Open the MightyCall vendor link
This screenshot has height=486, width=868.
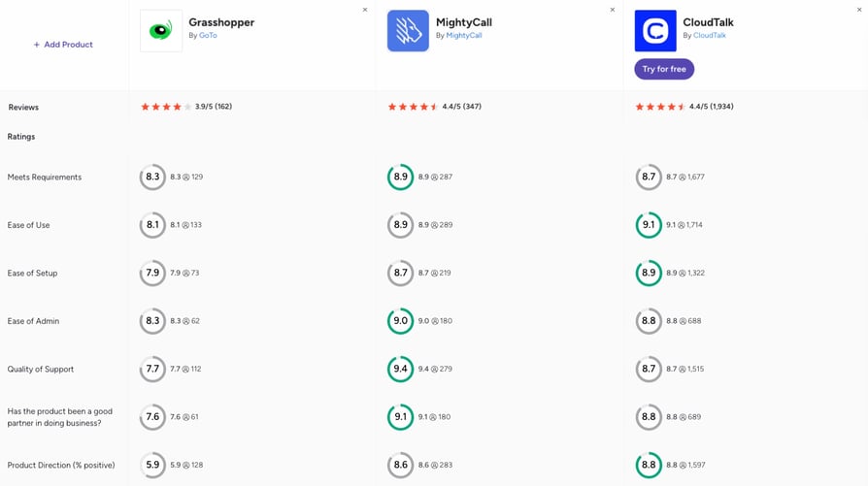[x=464, y=35]
